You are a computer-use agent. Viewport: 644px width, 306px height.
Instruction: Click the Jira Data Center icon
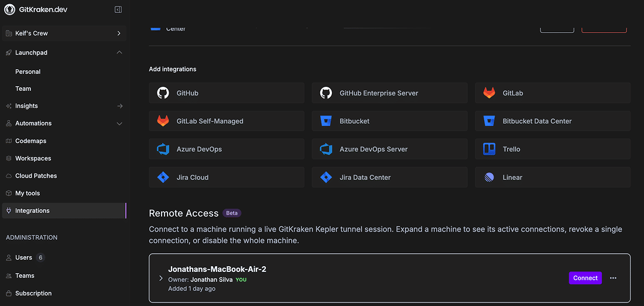[326, 177]
